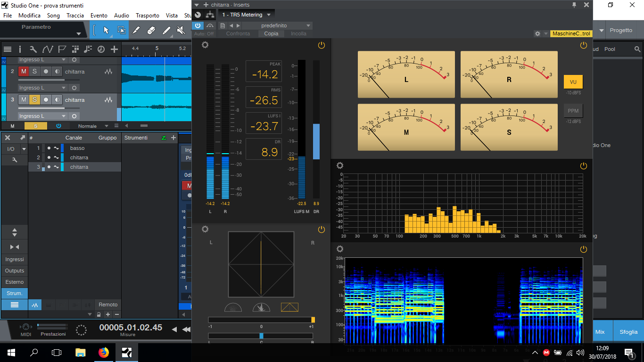644x362 pixels.
Task: Switch meters to PPM mode
Action: click(x=573, y=111)
